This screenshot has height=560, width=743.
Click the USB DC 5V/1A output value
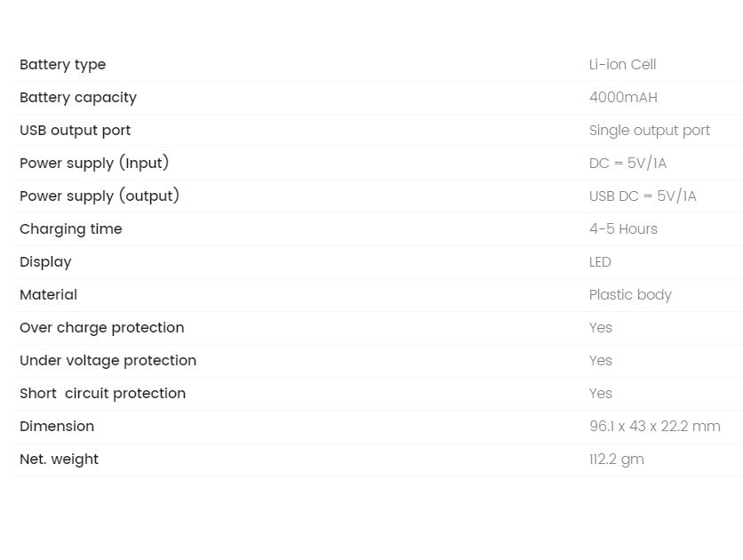(643, 196)
